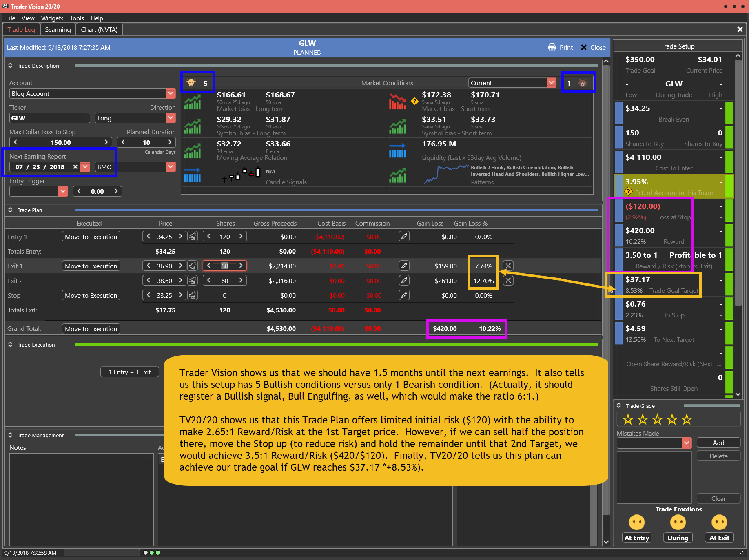Click the 1 Entry + 1 Exit button

(x=130, y=372)
